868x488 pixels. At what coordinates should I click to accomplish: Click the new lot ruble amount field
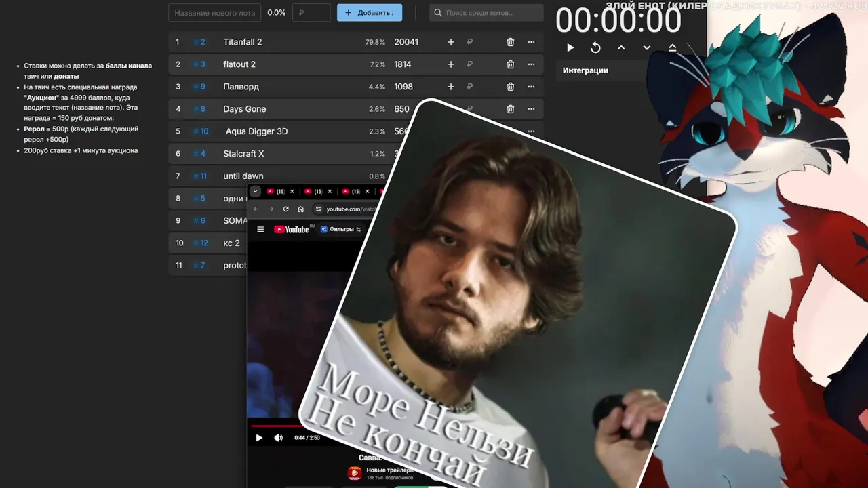pyautogui.click(x=311, y=12)
